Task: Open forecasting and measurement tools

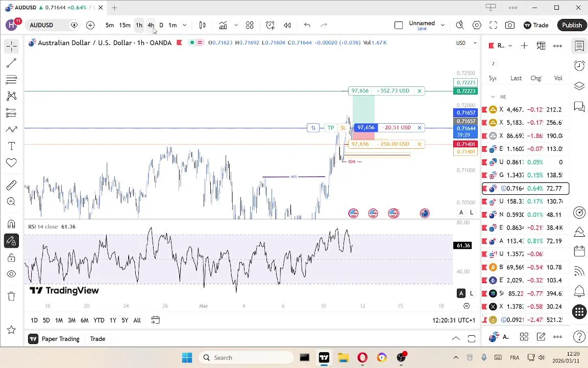Action: 11,112
